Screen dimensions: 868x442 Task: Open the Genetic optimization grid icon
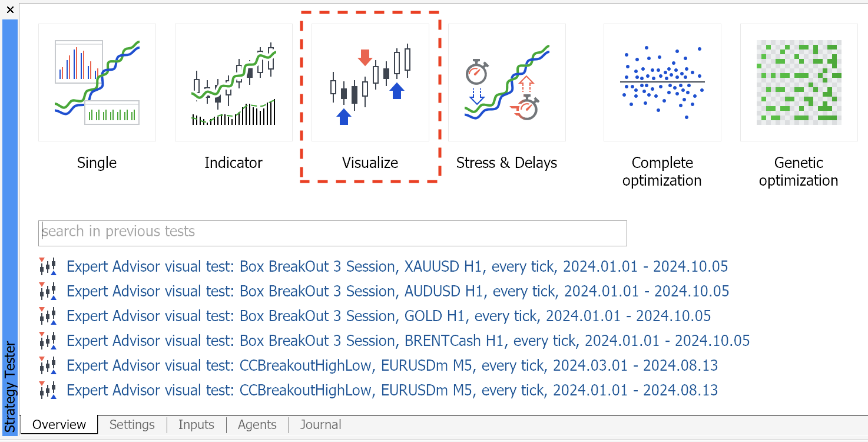799,83
